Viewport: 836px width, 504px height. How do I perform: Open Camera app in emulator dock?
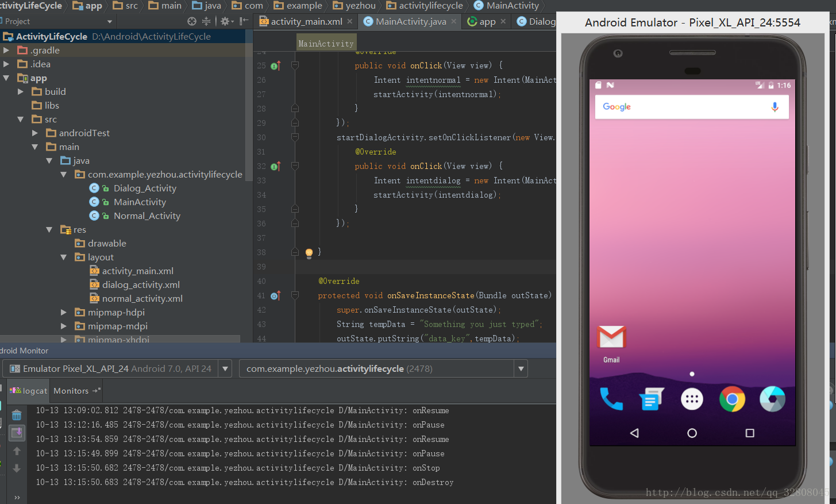click(772, 399)
